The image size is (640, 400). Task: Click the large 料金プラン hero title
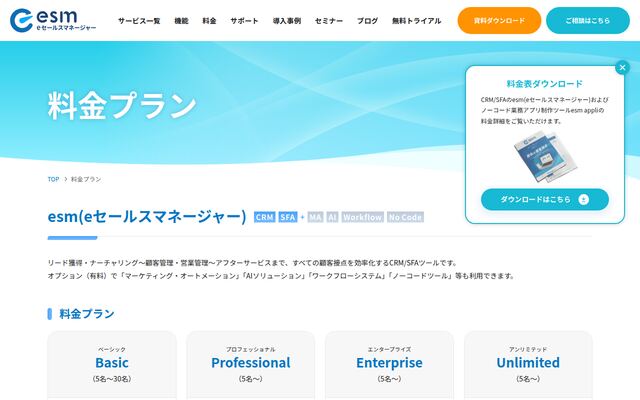(122, 105)
